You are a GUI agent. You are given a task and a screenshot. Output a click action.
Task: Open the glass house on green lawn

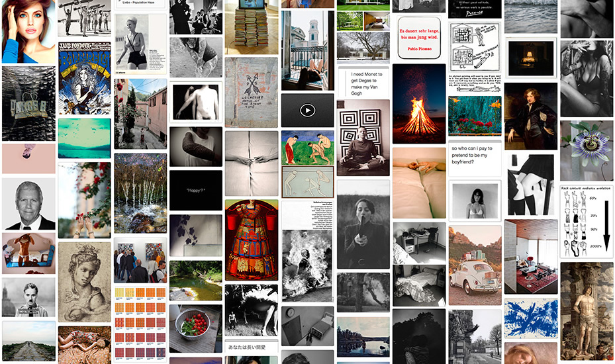363,5
